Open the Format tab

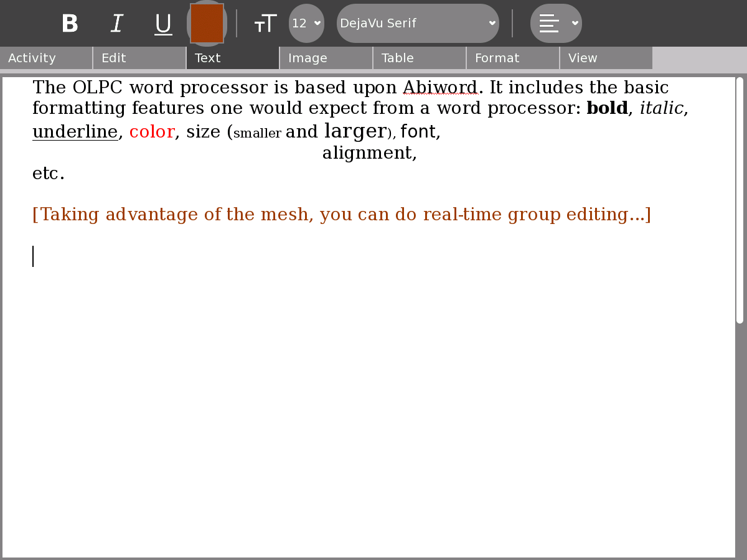[x=513, y=58]
